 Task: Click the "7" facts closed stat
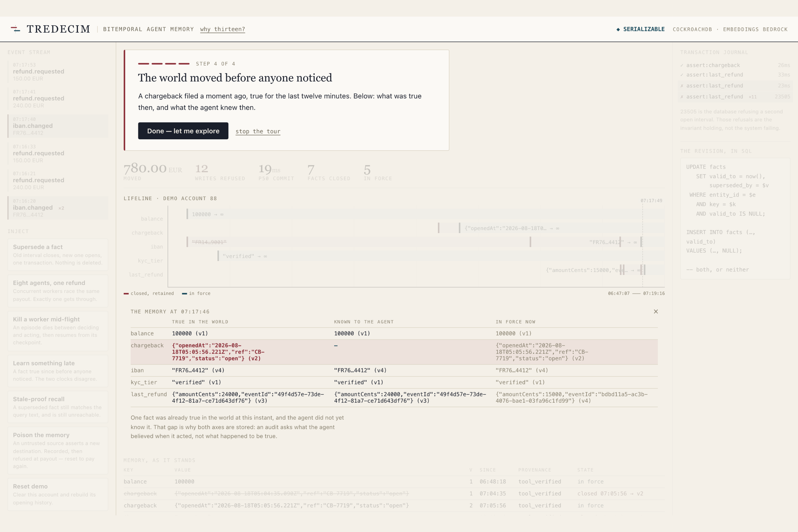329,171
